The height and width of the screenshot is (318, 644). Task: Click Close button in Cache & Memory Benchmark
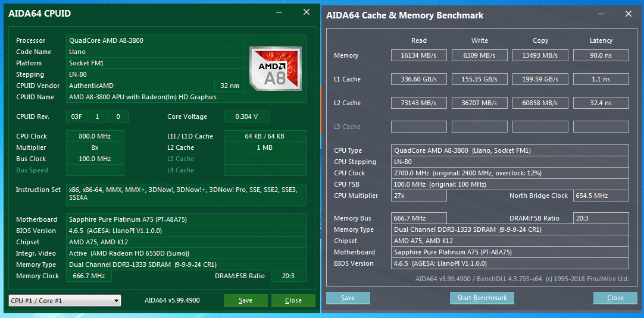coord(615,298)
